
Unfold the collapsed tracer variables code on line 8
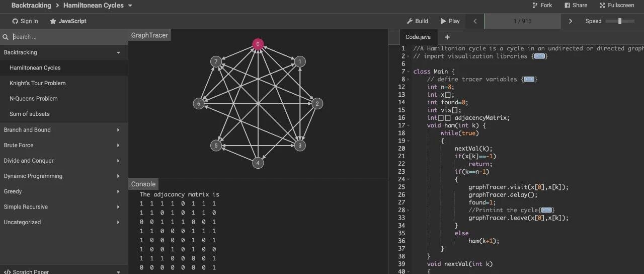[529, 80]
